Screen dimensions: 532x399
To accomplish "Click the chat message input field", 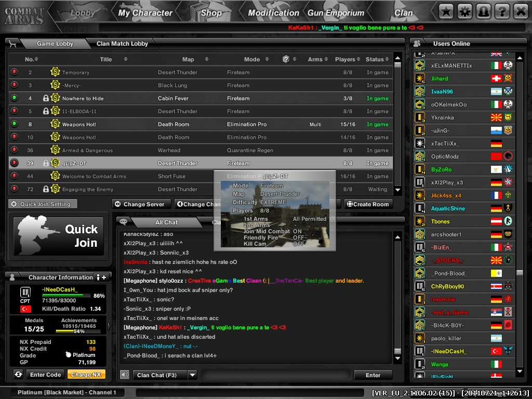I will (x=276, y=375).
